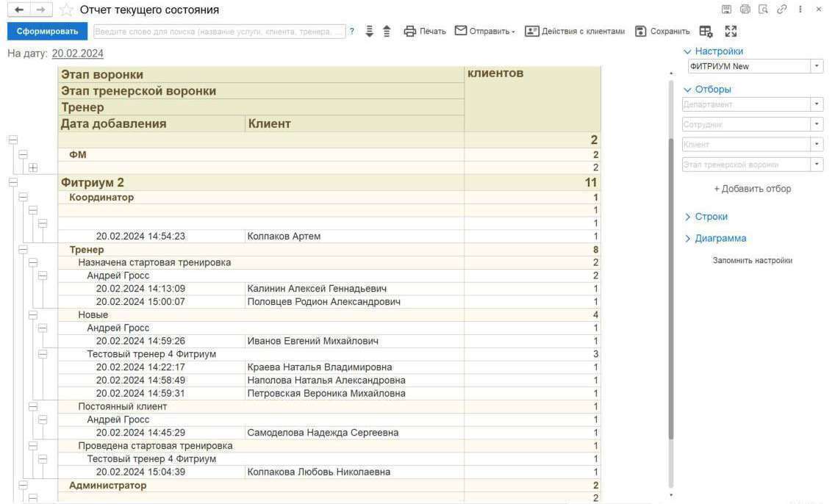
Task: Open the three-dot more menu in the title bar
Action: (800, 9)
